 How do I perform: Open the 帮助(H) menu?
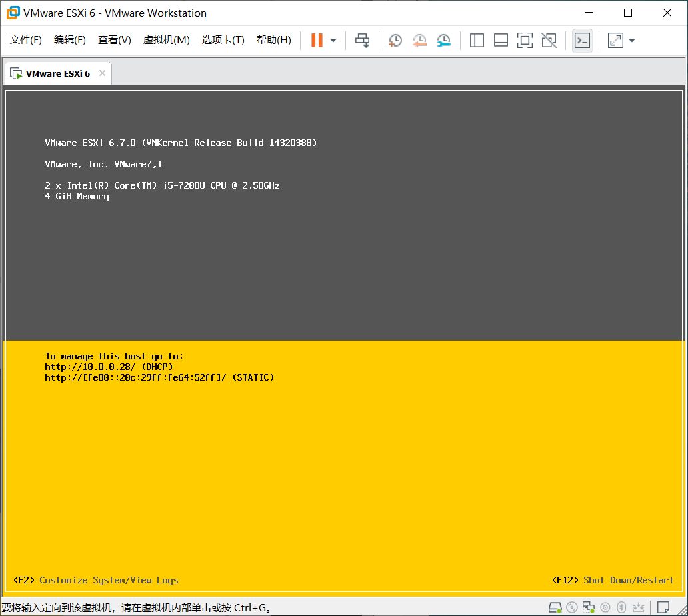274,40
